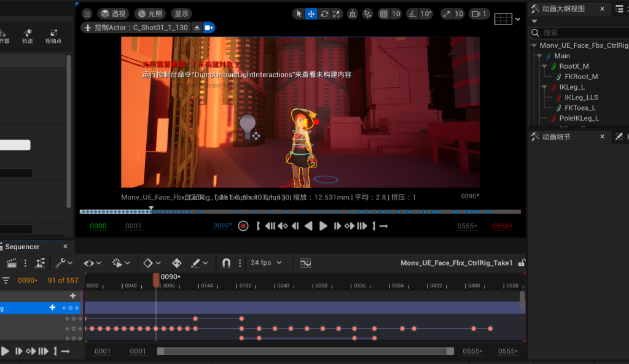
Task: Click the Sequencer render movie clapboard icon
Action: (12, 263)
